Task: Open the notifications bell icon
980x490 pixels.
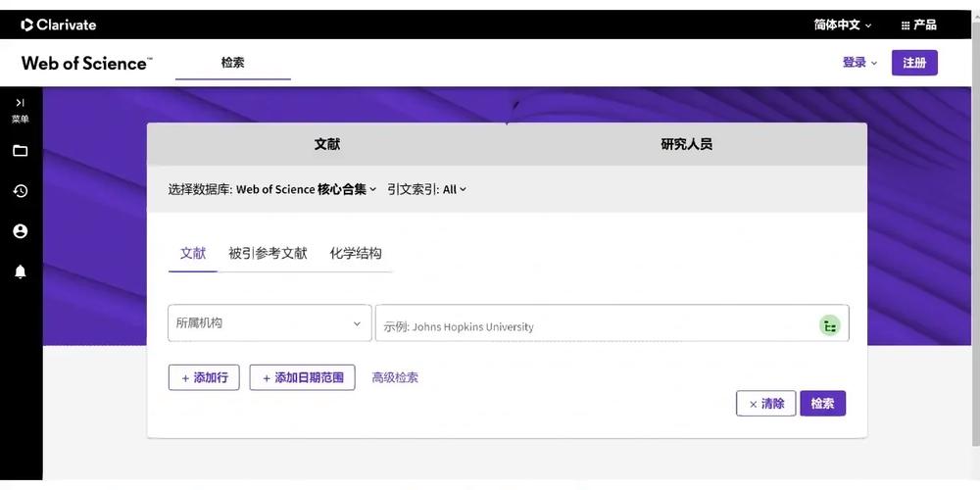Action: click(20, 271)
